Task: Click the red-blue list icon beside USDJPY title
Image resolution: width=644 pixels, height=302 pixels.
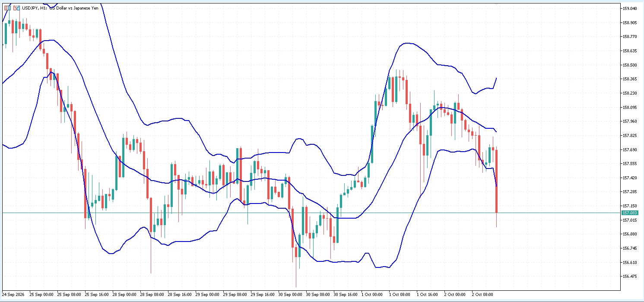Action: 7,8
